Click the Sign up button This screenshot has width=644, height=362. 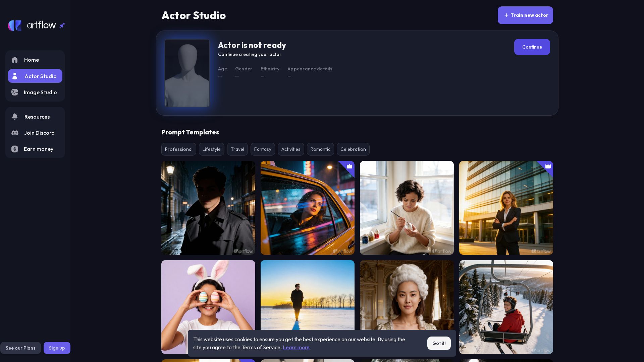coord(57,348)
